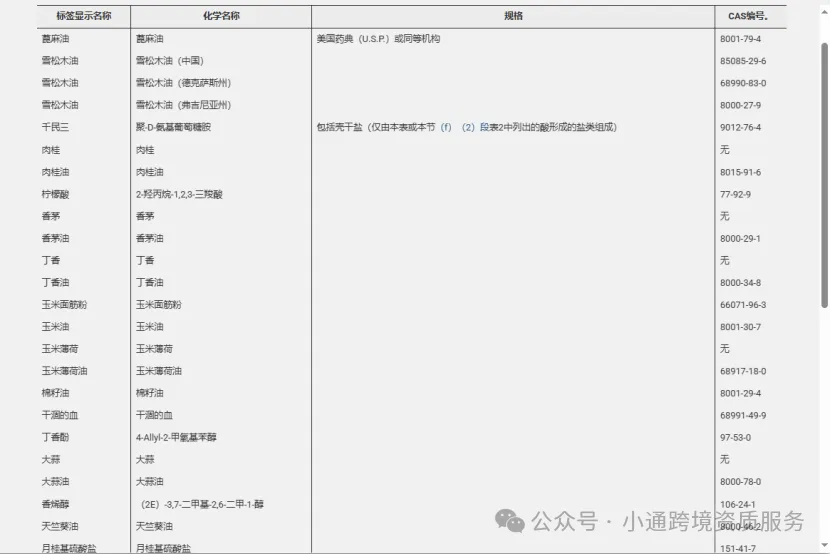Click 肉桂油 in the chemical name column
This screenshot has width=831, height=554.
149,172
